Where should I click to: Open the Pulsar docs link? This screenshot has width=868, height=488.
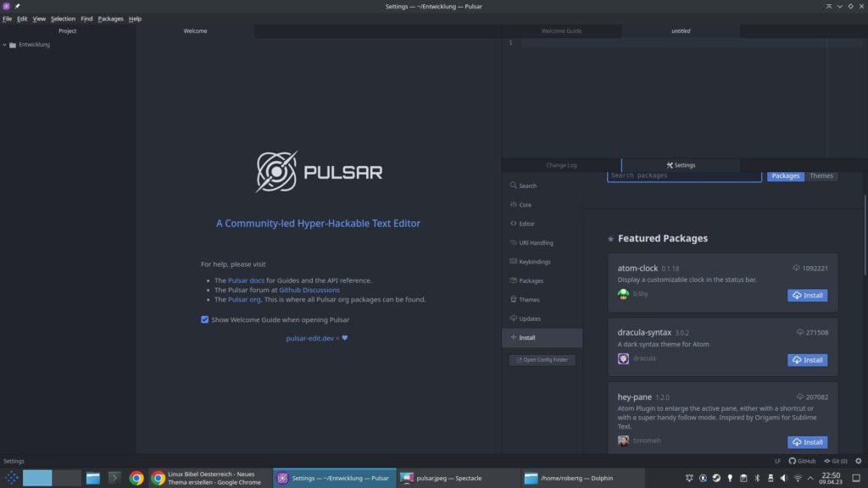click(x=247, y=280)
